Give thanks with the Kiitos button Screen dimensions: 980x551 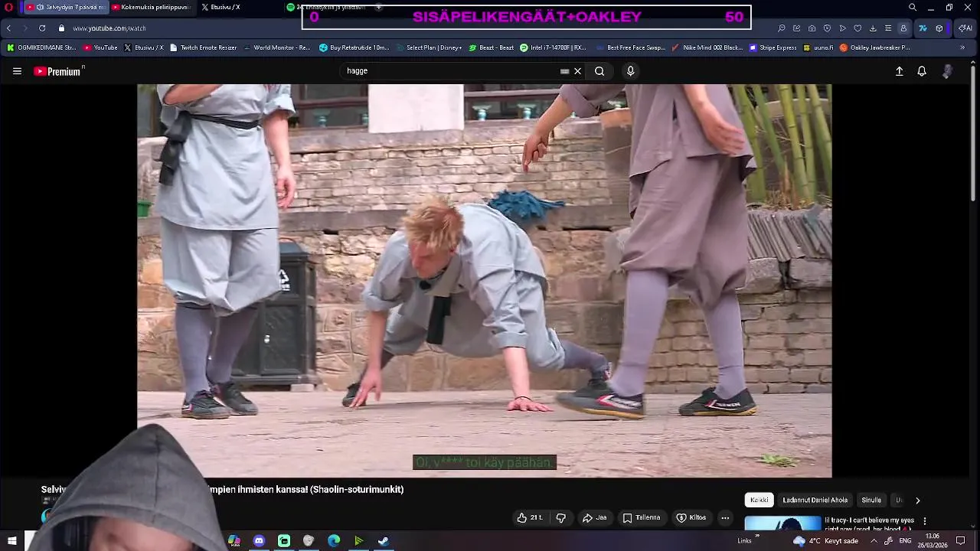point(691,518)
